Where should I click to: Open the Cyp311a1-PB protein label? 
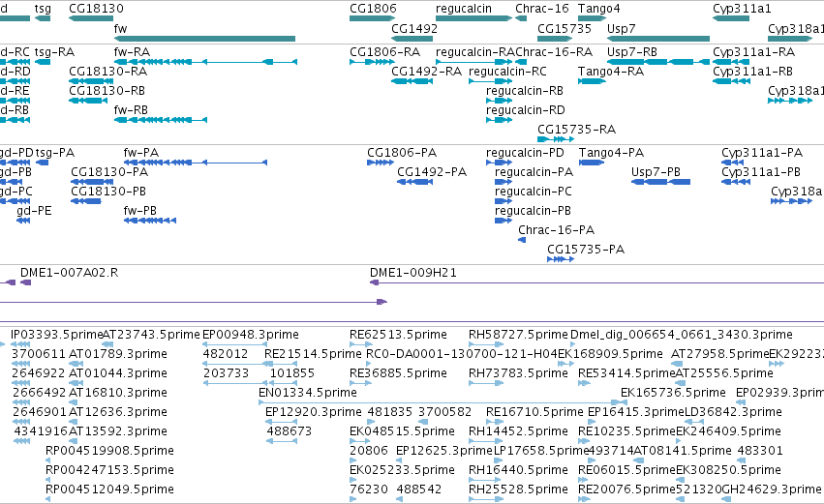tap(761, 173)
